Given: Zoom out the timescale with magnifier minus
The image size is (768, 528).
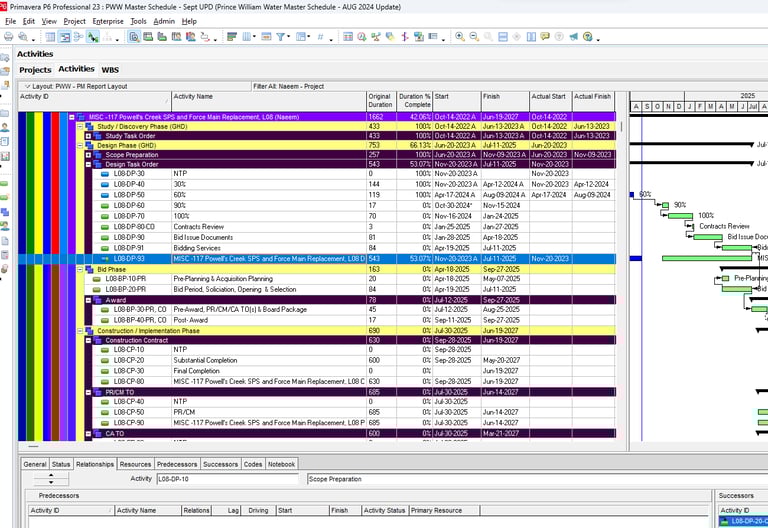Looking at the screenshot, I should pyautogui.click(x=474, y=37).
